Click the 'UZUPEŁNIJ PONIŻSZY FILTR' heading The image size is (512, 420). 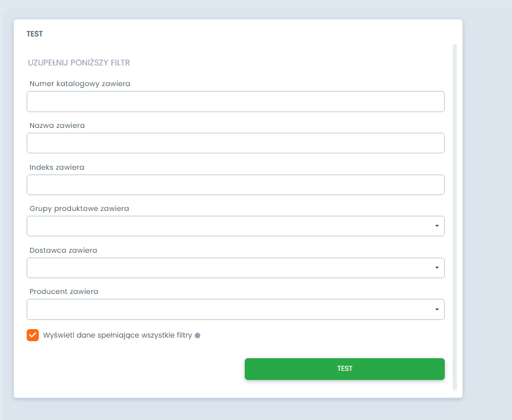pyautogui.click(x=79, y=62)
